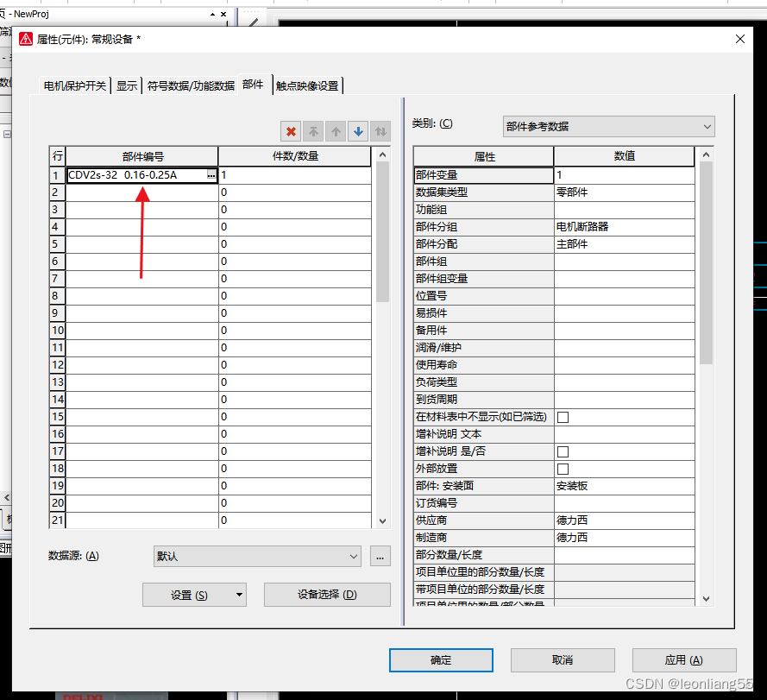This screenshot has width=767, height=700.
Task: Click the 件数/数量 cell in row 1
Action: tap(294, 175)
